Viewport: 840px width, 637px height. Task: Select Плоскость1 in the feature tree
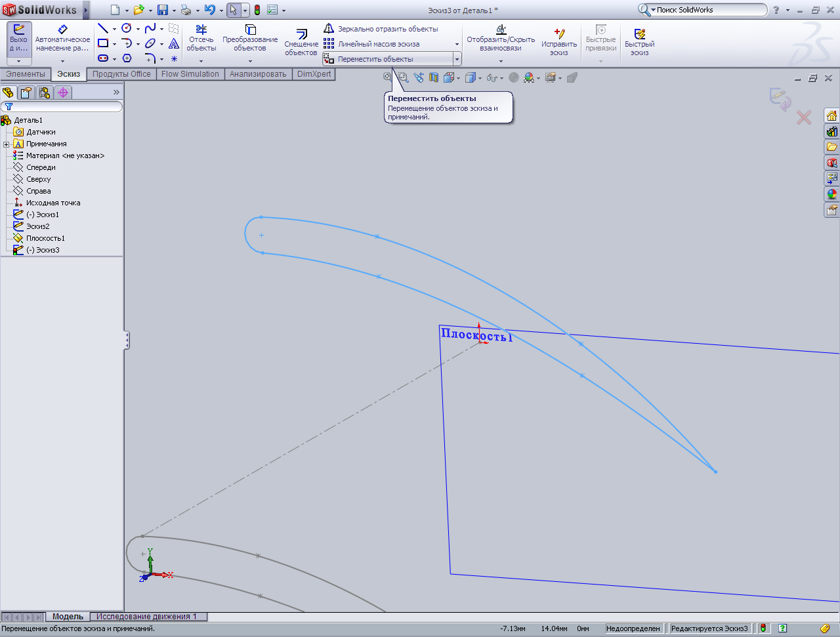pos(45,238)
